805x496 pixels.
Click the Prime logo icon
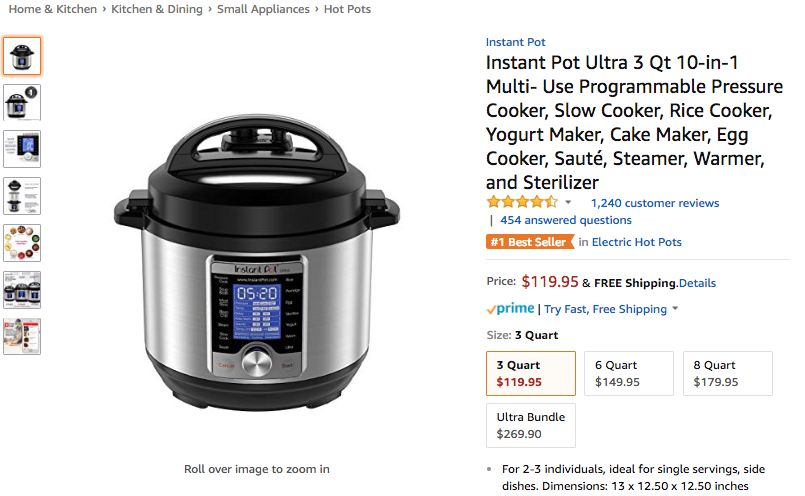(x=511, y=309)
